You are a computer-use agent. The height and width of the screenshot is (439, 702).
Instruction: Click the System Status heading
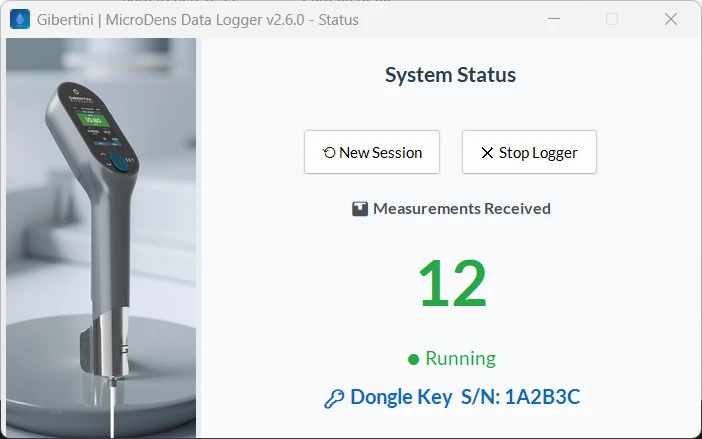[x=450, y=75]
